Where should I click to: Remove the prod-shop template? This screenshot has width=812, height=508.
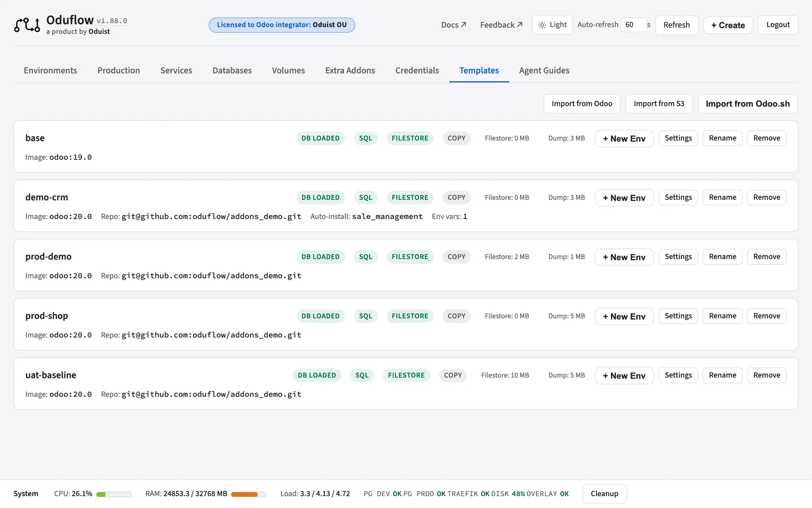tap(766, 316)
